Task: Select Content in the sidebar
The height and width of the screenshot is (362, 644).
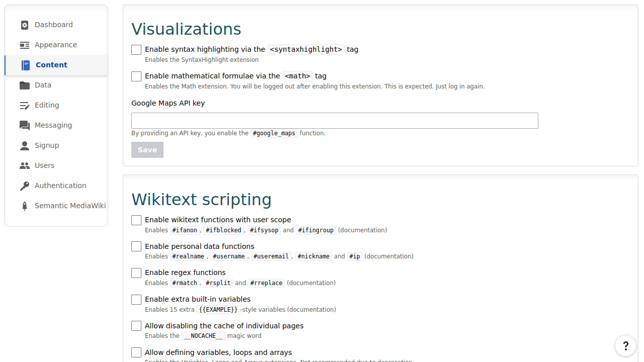Action: click(51, 65)
